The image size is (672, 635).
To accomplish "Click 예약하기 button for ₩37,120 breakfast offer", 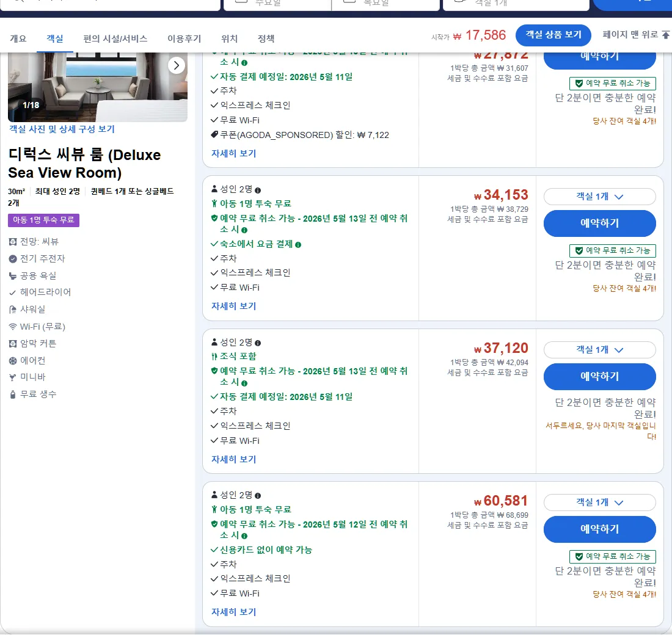I will tap(599, 377).
